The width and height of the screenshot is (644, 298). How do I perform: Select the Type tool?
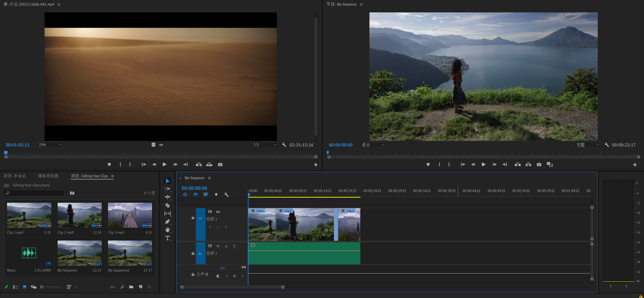168,238
